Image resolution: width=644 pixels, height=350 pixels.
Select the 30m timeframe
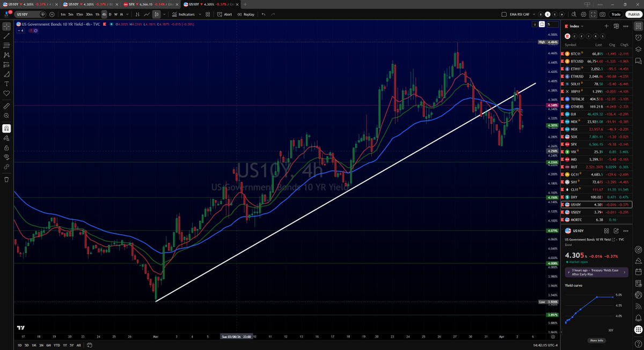coord(89,14)
